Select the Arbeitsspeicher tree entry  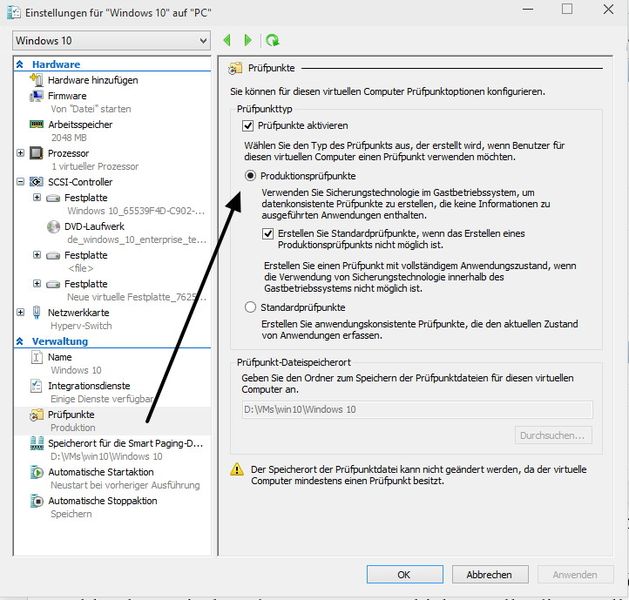[x=80, y=125]
